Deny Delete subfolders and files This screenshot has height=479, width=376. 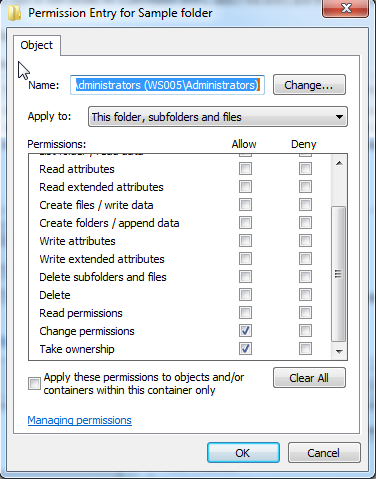pos(305,277)
